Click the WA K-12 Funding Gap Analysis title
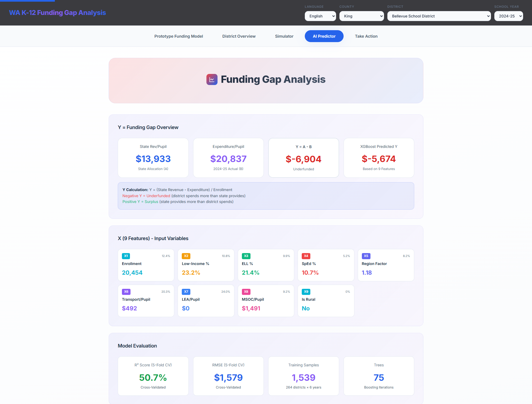This screenshot has height=404, width=532. tap(57, 13)
